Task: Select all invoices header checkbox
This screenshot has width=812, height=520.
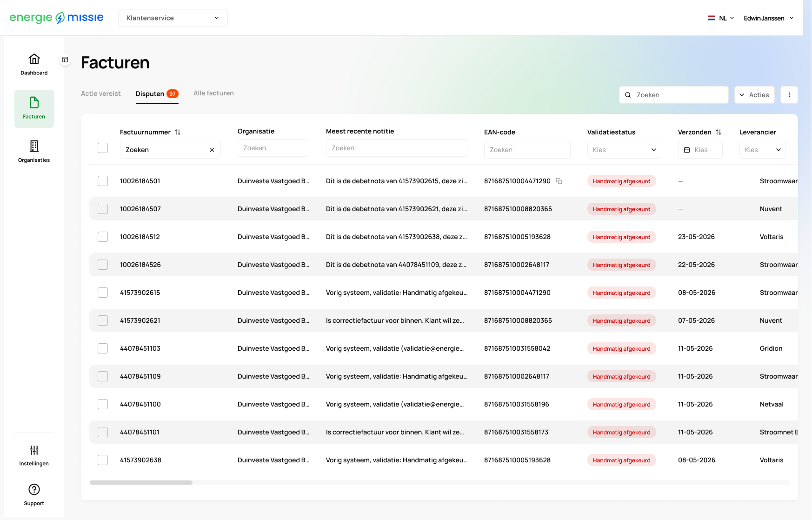Action: [x=103, y=148]
